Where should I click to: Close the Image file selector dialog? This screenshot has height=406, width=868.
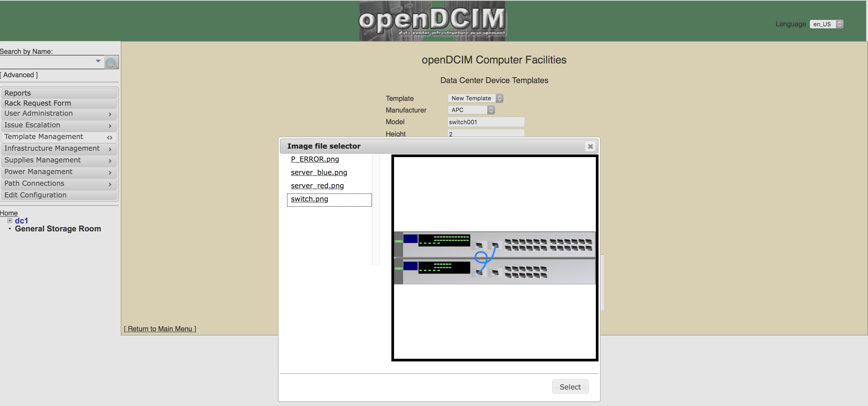click(590, 146)
